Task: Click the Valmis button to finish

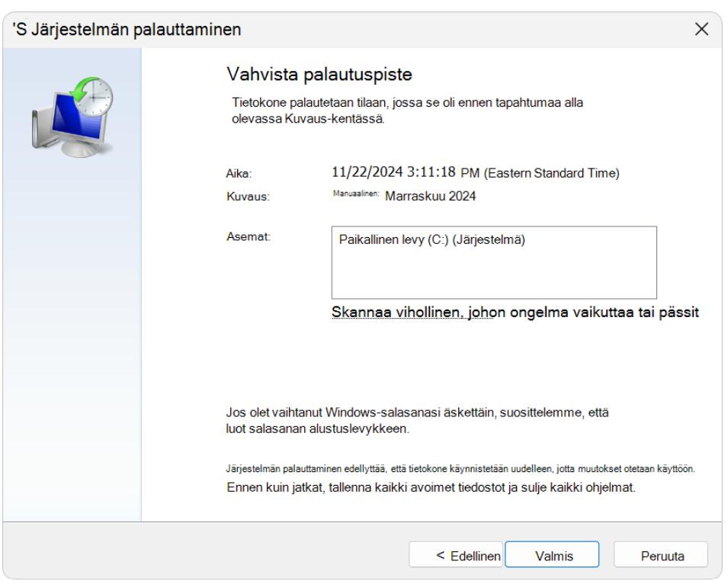Action: [x=553, y=556]
